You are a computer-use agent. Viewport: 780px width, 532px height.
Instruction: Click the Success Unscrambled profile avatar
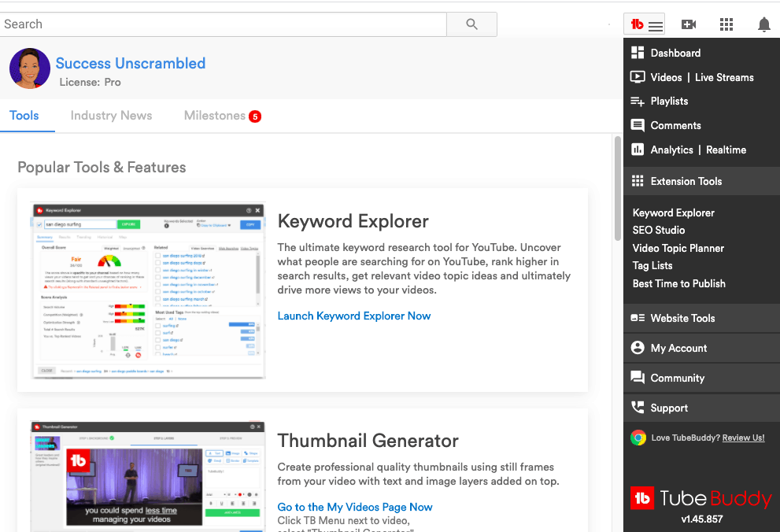click(x=30, y=68)
